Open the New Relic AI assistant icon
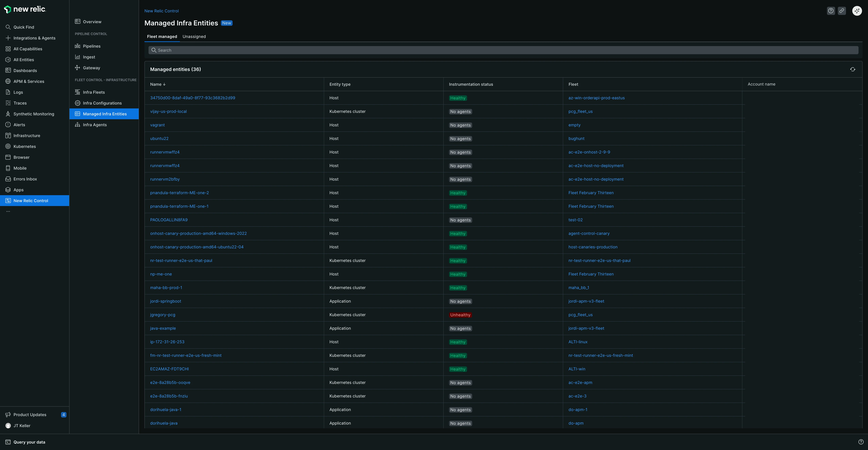This screenshot has width=868, height=450. [x=857, y=11]
